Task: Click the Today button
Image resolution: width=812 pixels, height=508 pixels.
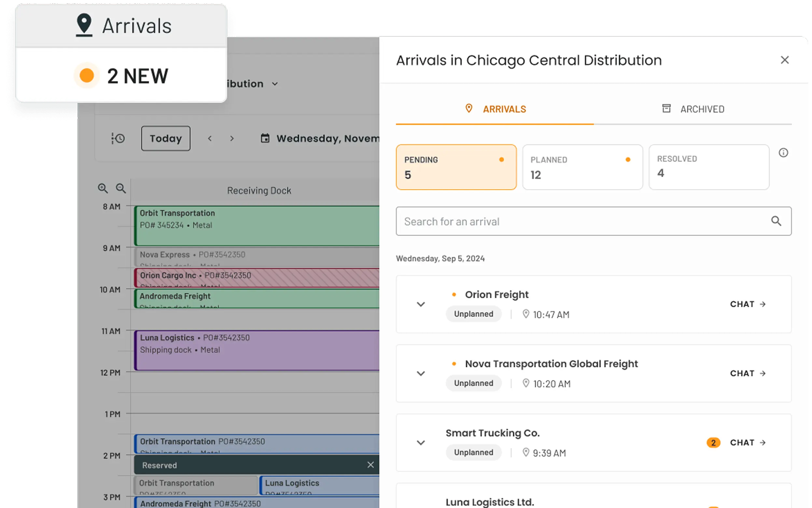Action: (165, 138)
